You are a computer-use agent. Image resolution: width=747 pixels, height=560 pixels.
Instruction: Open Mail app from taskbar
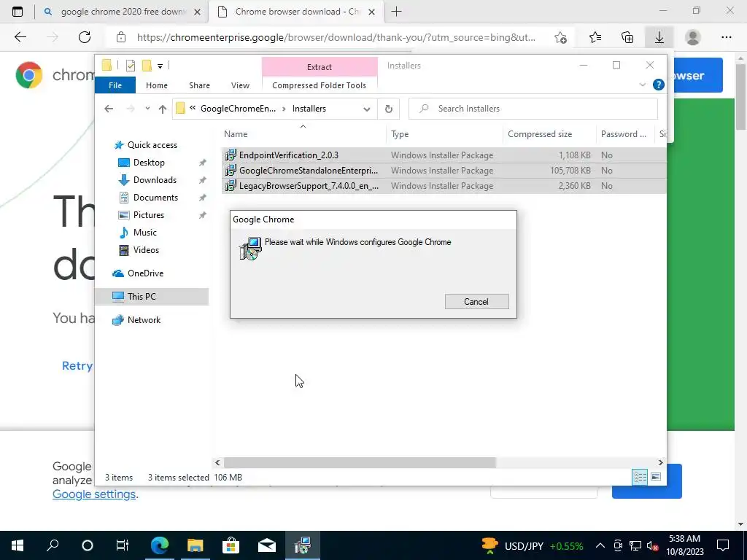pyautogui.click(x=267, y=545)
